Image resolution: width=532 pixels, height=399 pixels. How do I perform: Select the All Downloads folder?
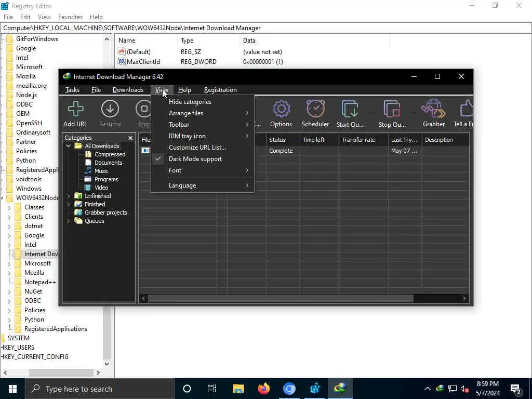click(x=102, y=146)
